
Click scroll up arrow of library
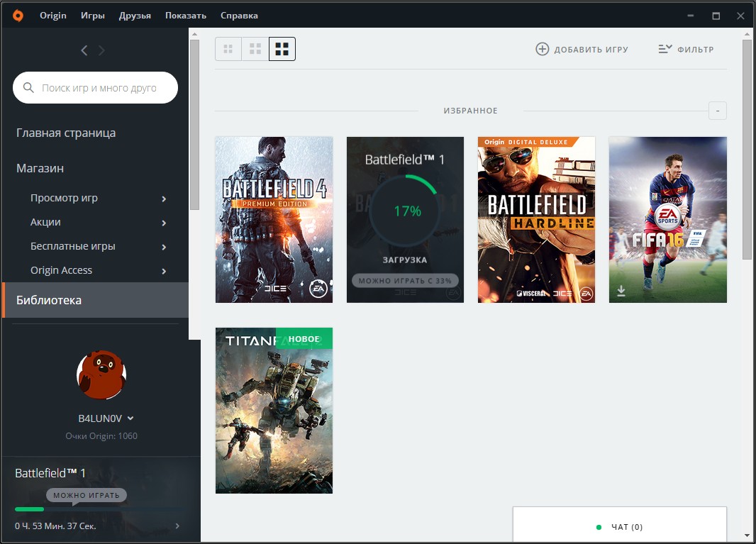tap(747, 34)
